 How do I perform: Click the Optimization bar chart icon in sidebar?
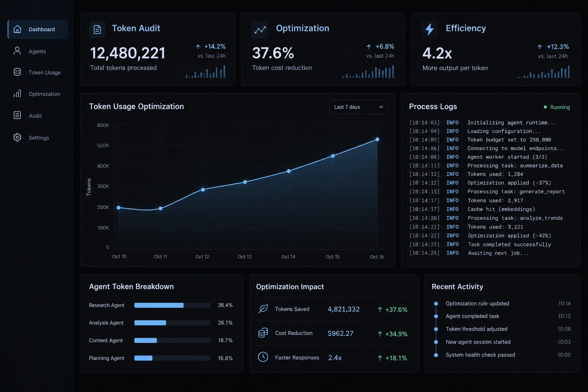(17, 94)
